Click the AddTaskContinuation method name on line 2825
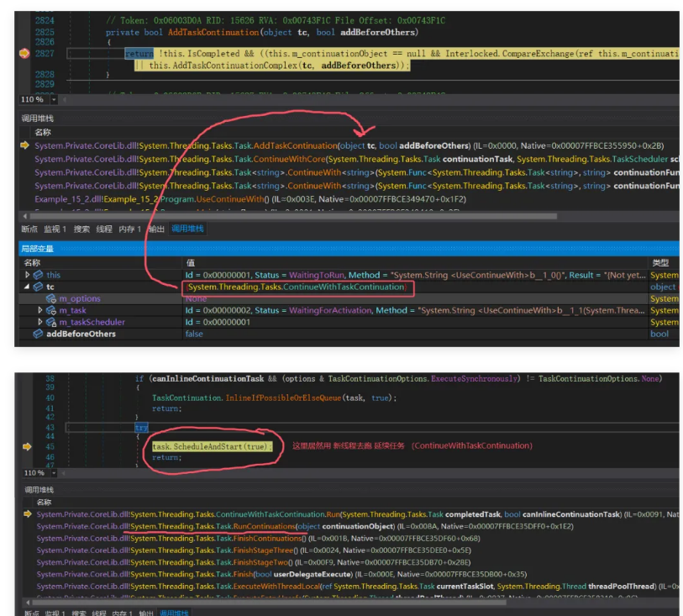Viewport: 683px width, 616px height. (x=213, y=32)
